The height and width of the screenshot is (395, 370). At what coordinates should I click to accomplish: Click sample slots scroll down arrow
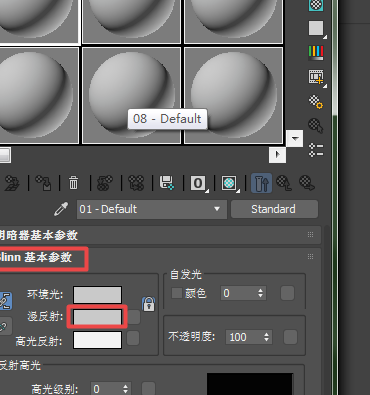(x=295, y=138)
